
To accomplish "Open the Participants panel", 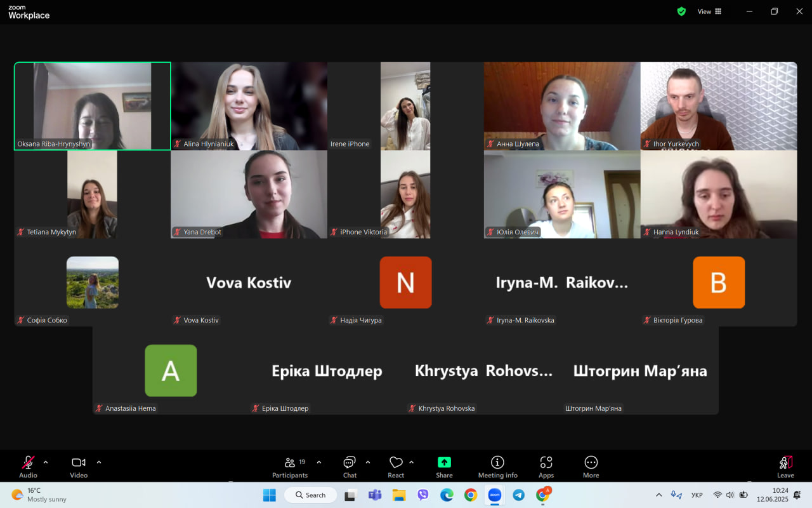I will [290, 467].
